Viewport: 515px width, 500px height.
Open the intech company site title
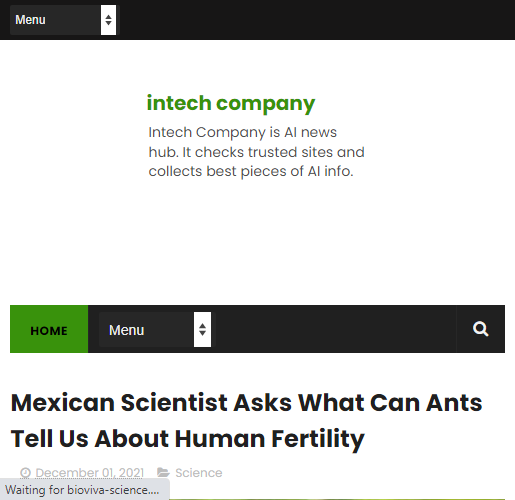[x=231, y=103]
